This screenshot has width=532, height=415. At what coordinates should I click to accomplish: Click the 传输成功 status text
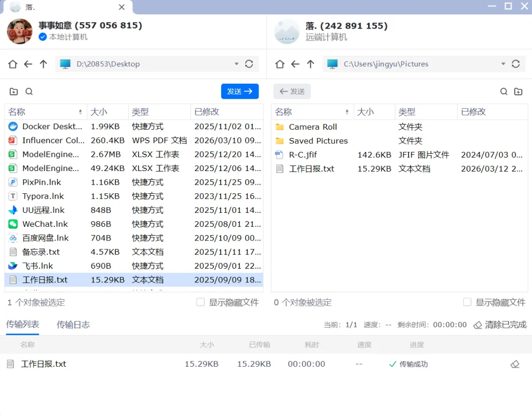413,364
